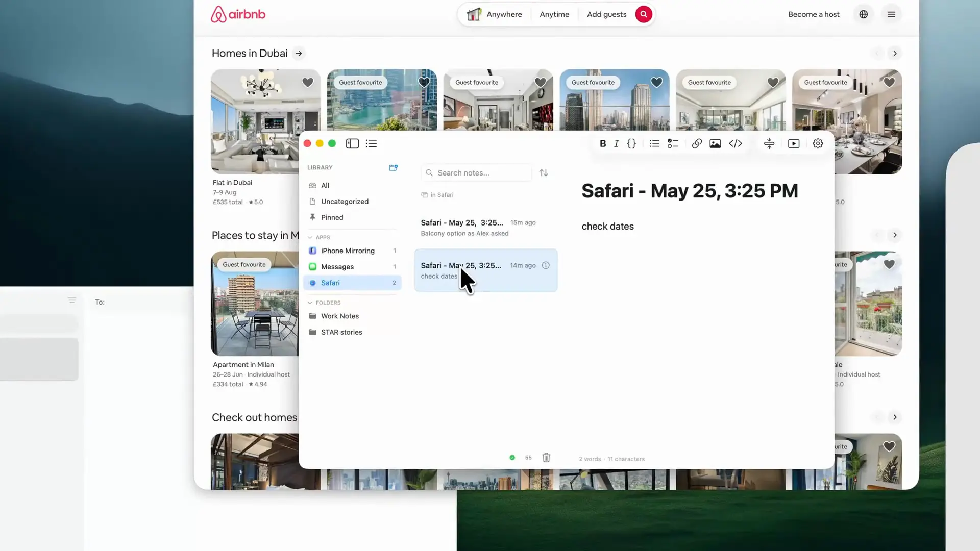
Task: Delete the current note with trash icon
Action: tap(546, 458)
